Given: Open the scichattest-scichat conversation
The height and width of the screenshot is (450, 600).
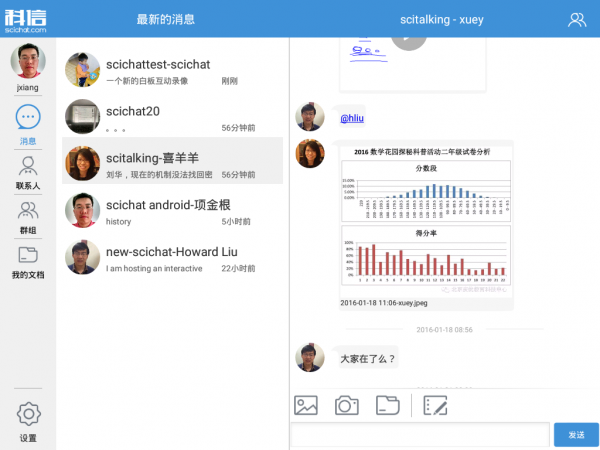Looking at the screenshot, I should click(173, 70).
